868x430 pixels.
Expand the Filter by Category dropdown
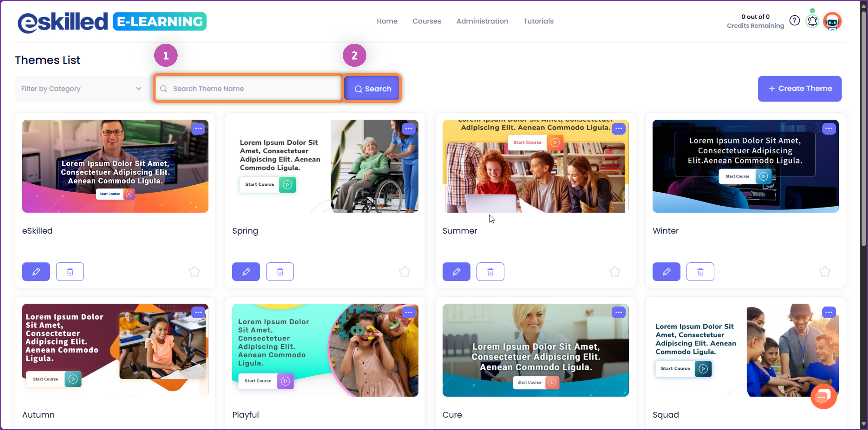click(81, 89)
